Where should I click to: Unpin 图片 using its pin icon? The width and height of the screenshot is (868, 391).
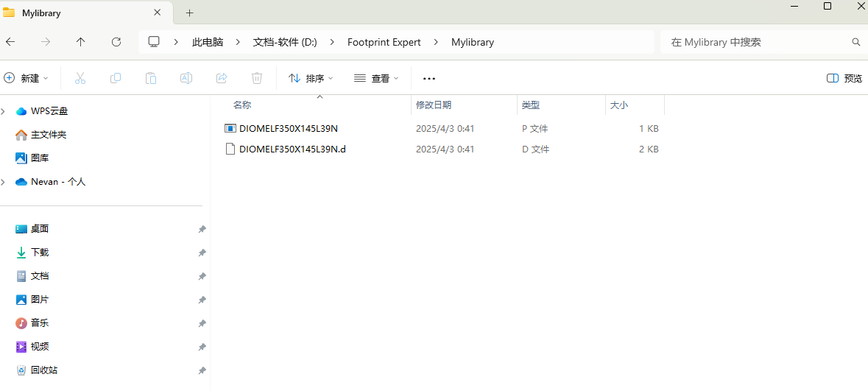(202, 300)
